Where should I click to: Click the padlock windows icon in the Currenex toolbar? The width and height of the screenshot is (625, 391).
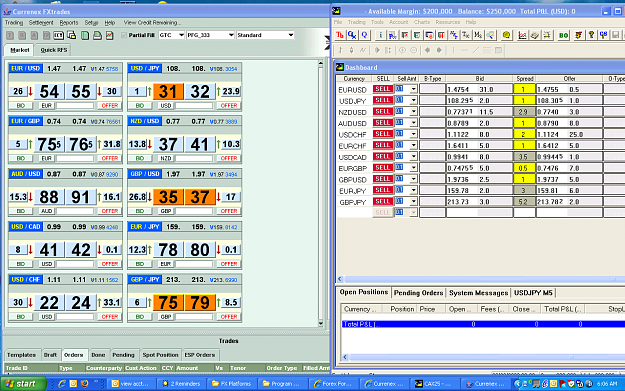(72, 35)
